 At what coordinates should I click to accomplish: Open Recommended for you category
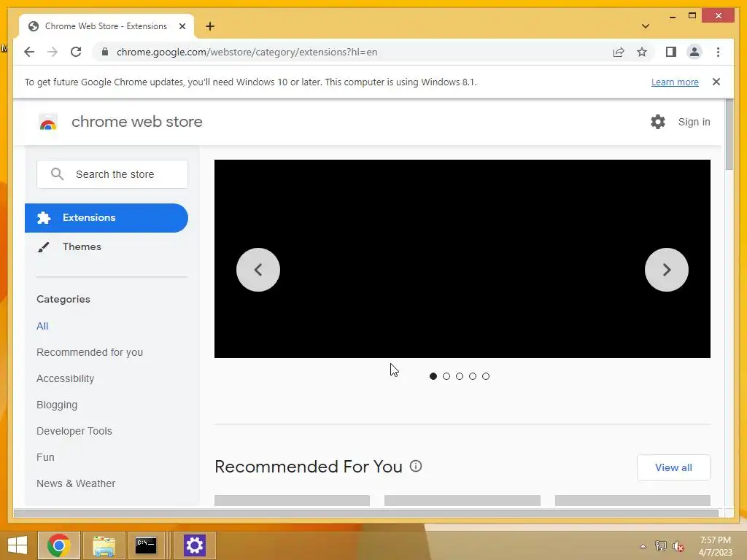tap(90, 352)
